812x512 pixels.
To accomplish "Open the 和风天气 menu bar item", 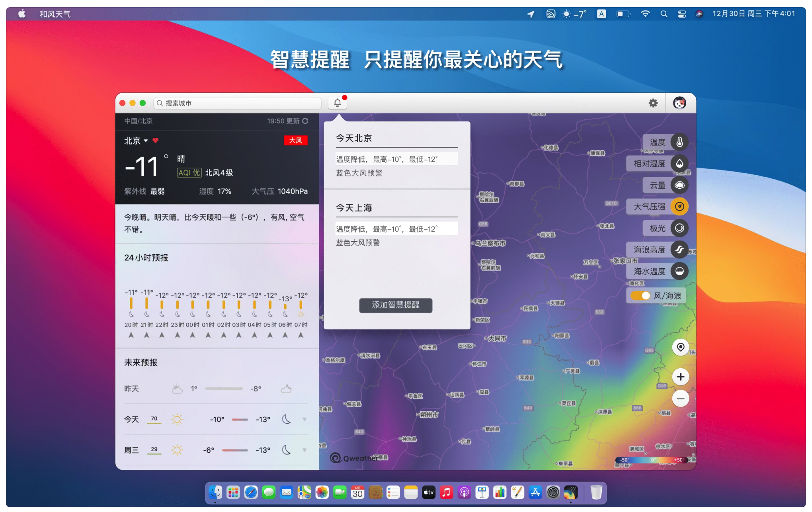I will [55, 14].
